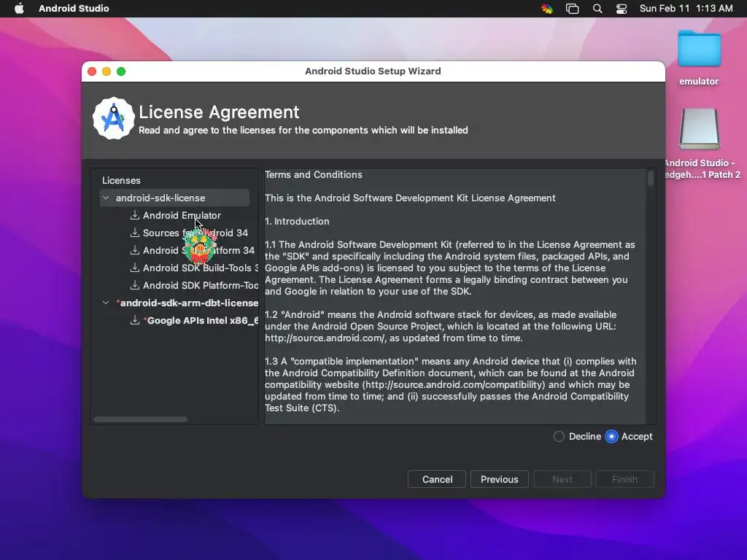Click the '1. Introduction' heading text

point(297,222)
